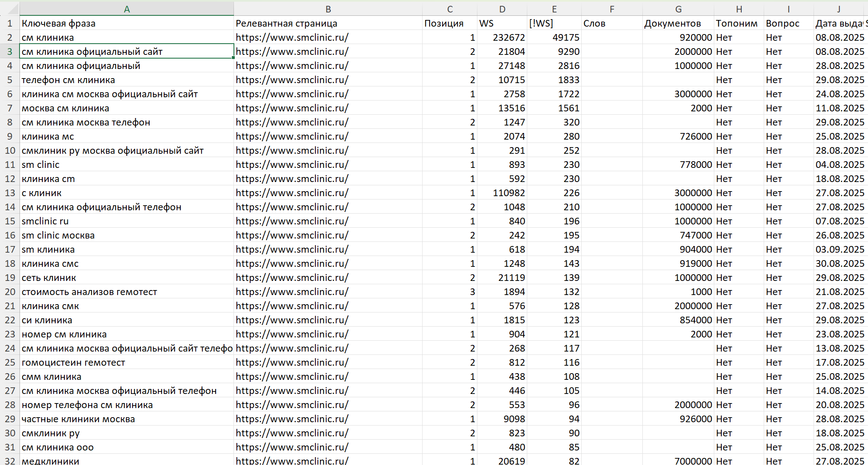This screenshot has height=465, width=868.
Task: Select cell 'sm clinic' in row 11
Action: click(x=127, y=165)
